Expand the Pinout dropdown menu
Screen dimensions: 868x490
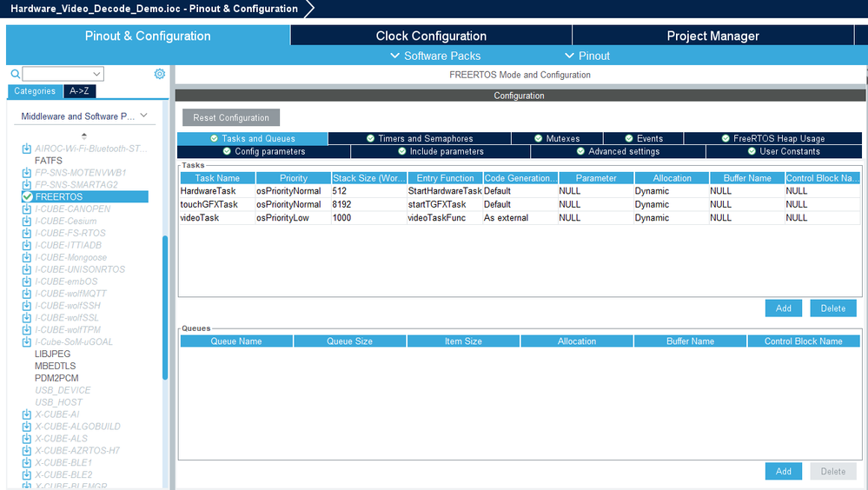[x=586, y=56]
